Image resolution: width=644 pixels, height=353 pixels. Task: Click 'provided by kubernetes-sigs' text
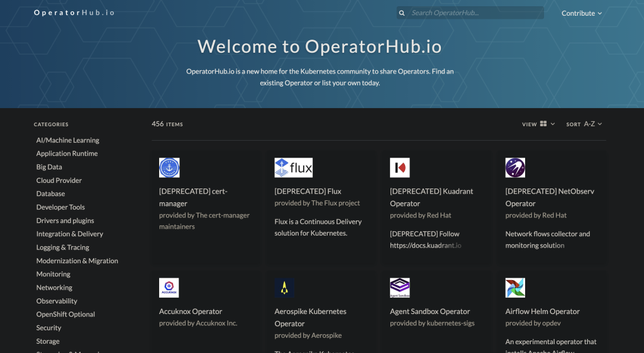pos(432,323)
